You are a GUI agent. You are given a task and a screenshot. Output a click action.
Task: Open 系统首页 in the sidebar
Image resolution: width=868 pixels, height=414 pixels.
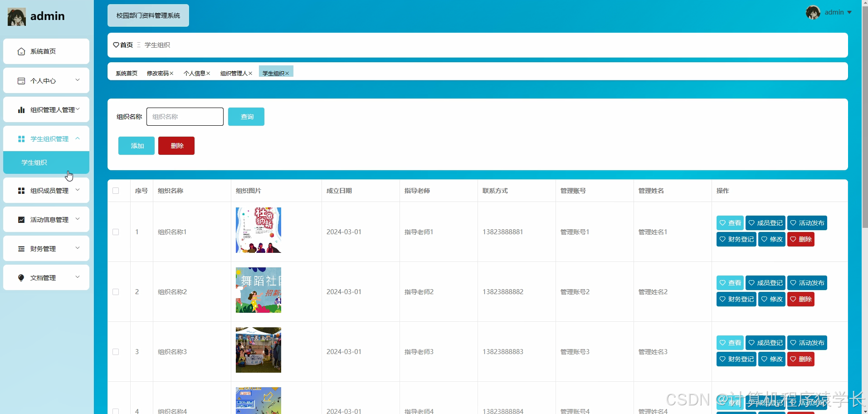pyautogui.click(x=46, y=51)
